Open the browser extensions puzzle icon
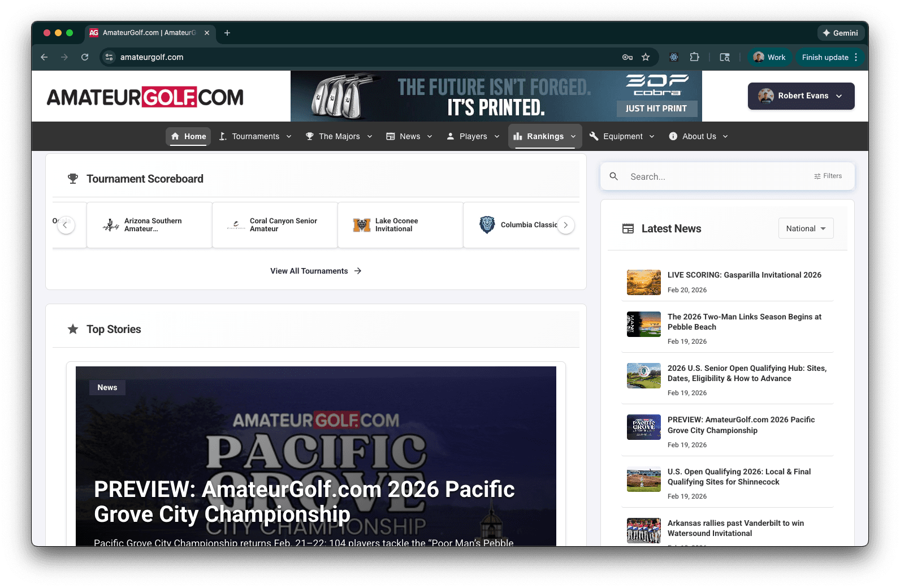The width and height of the screenshot is (900, 588). pyautogui.click(x=694, y=57)
